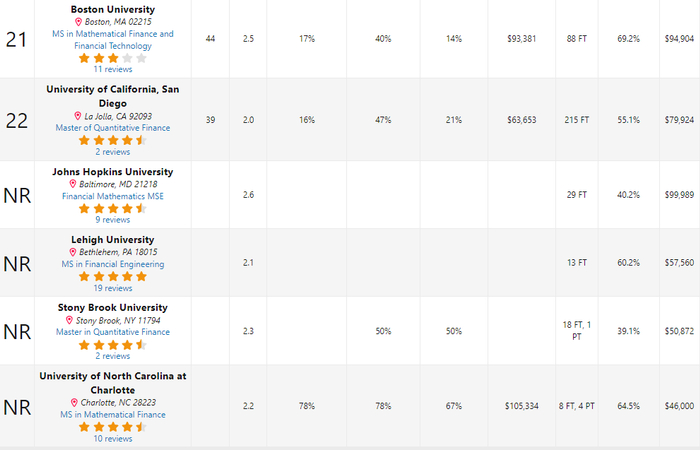Open UC San Diego's Master of Quantitative Finance link
This screenshot has width=700, height=450.
pyautogui.click(x=112, y=128)
